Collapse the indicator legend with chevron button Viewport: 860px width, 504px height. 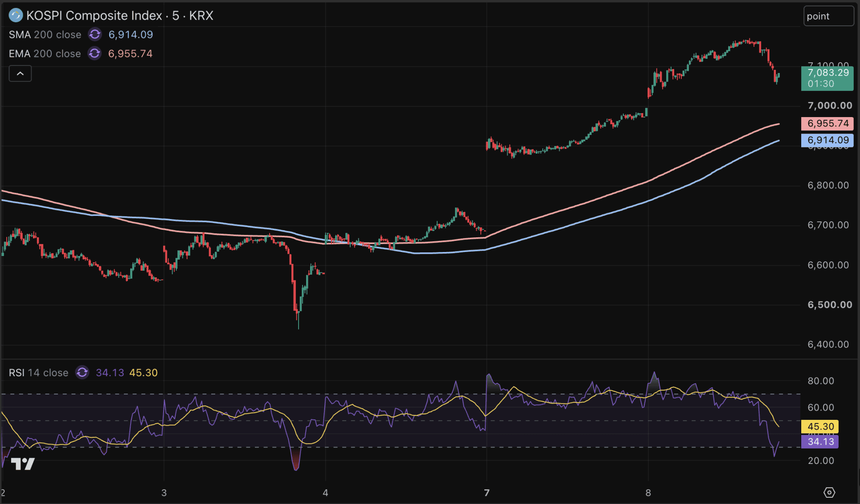tap(20, 73)
